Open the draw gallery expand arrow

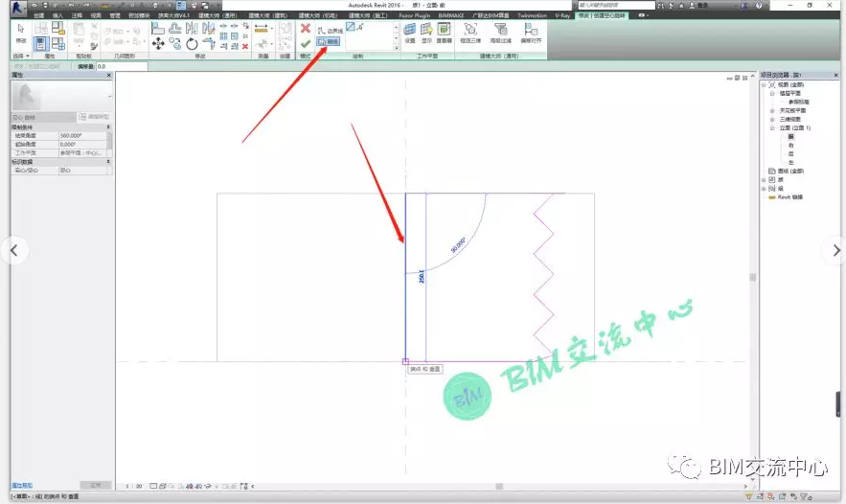397,48
